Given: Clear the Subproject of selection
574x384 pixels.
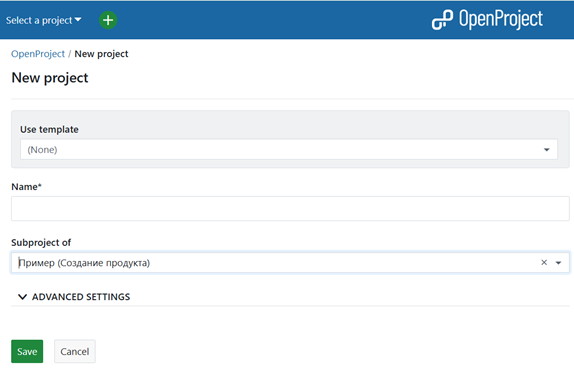Looking at the screenshot, I should (x=544, y=262).
